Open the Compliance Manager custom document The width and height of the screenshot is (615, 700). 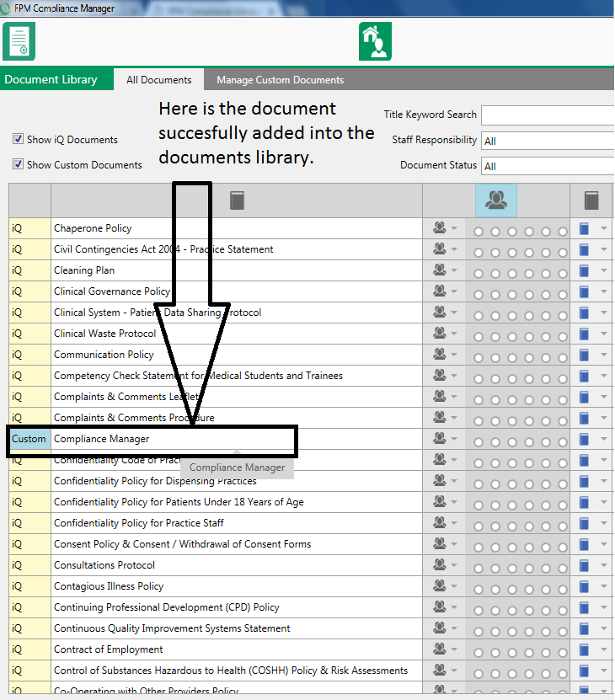(x=102, y=439)
